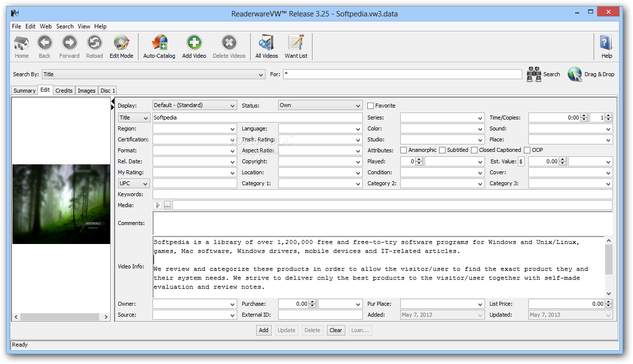
Task: Expand the Region dropdown
Action: 233,129
